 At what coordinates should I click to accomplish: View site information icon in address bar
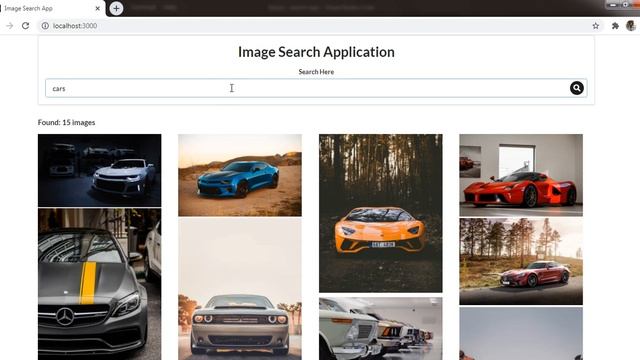[x=45, y=26]
